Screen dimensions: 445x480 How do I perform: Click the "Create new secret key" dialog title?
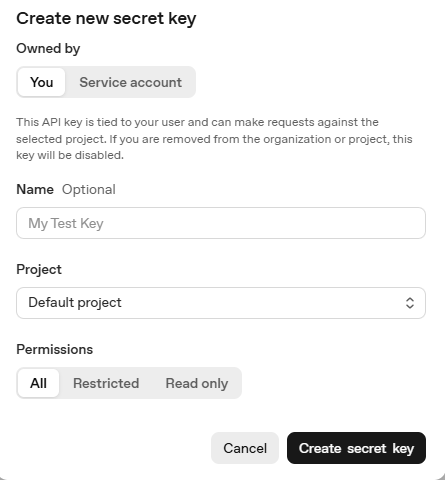[x=106, y=19]
